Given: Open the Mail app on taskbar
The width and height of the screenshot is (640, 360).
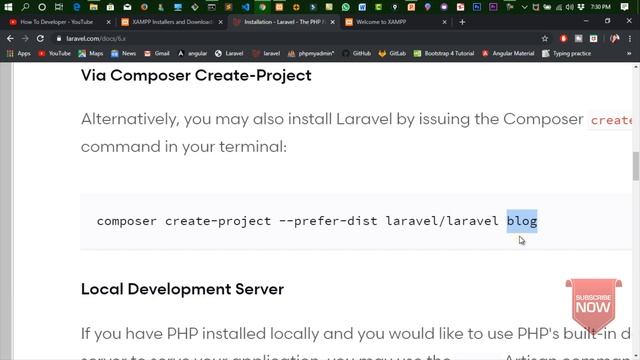Looking at the screenshot, I should [127, 7].
